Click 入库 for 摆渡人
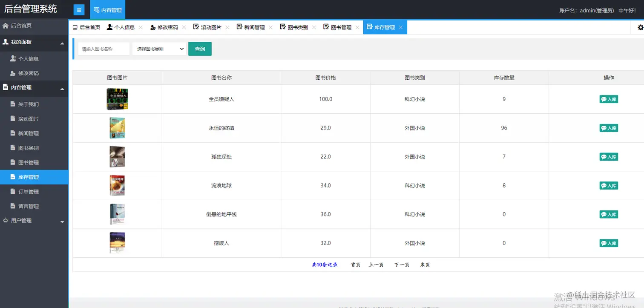Image resolution: width=644 pixels, height=308 pixels. (x=609, y=243)
